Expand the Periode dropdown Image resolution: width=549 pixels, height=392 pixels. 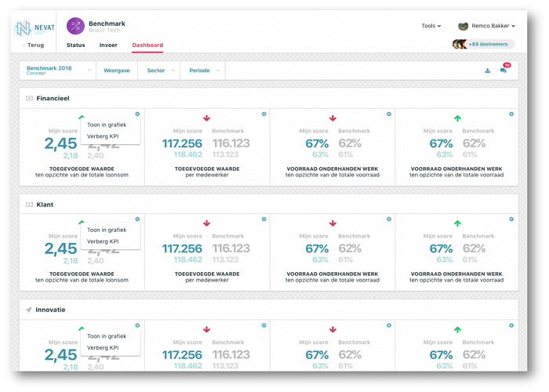202,71
